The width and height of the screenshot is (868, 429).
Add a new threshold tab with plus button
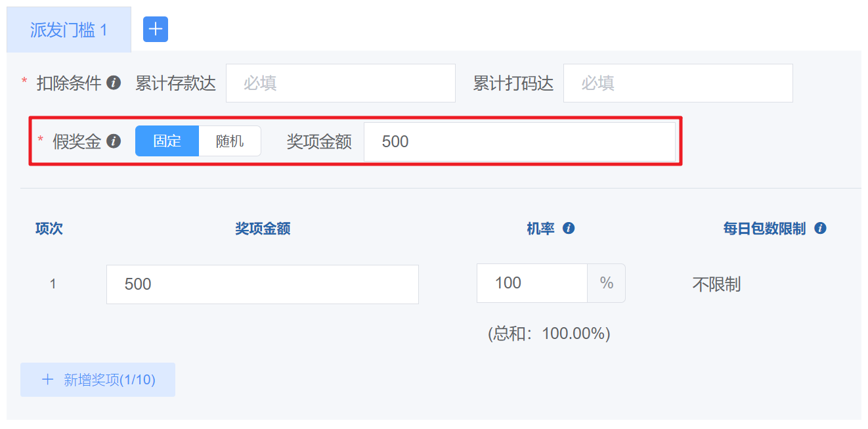click(156, 30)
